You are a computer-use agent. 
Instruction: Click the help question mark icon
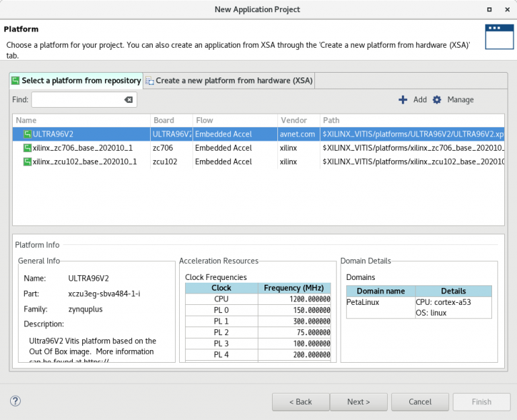click(x=15, y=401)
